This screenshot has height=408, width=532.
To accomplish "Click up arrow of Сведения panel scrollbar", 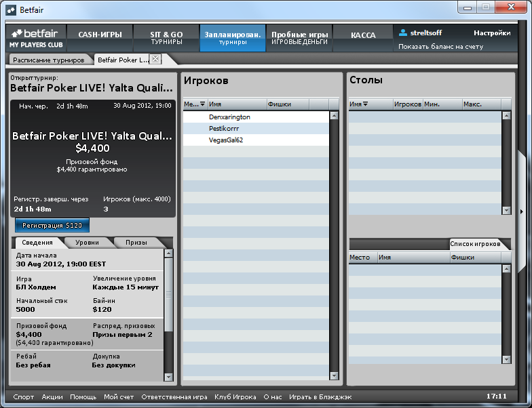I will 168,253.
